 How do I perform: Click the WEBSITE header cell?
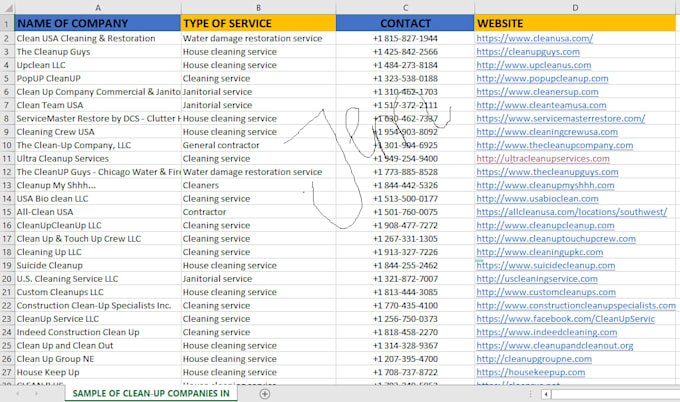pos(575,23)
